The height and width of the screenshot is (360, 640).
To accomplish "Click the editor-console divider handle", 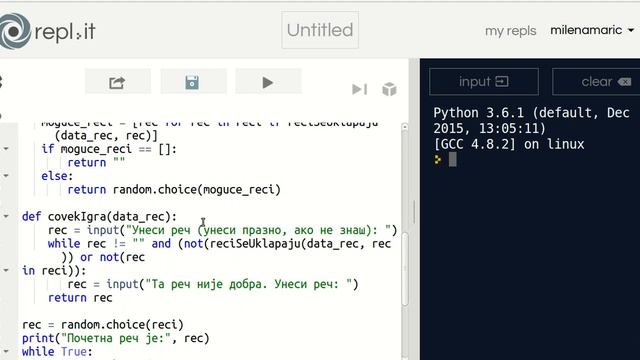I will (x=414, y=211).
